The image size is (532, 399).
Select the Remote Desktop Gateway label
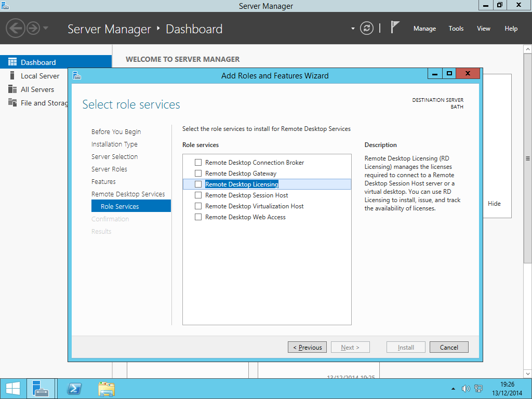tap(241, 174)
